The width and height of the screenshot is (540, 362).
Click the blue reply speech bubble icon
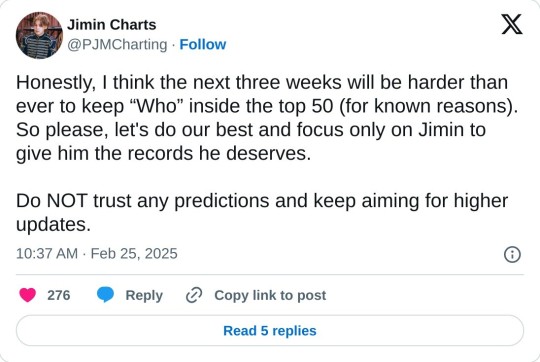tap(105, 295)
